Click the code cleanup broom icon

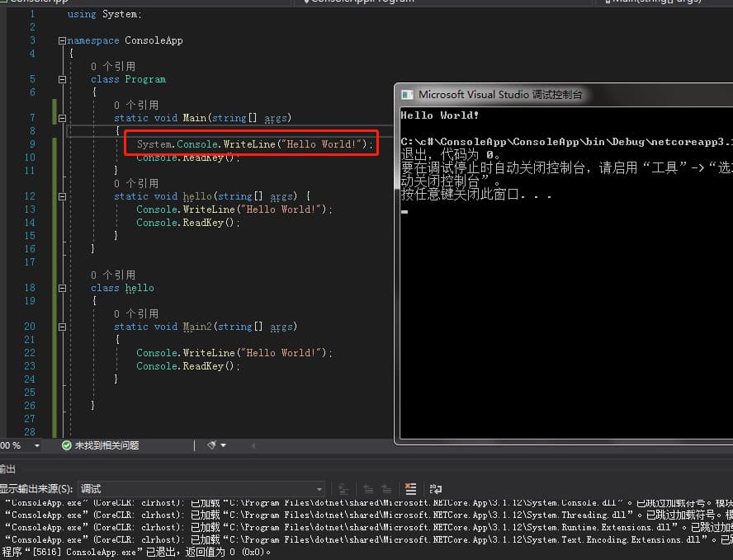pos(211,445)
